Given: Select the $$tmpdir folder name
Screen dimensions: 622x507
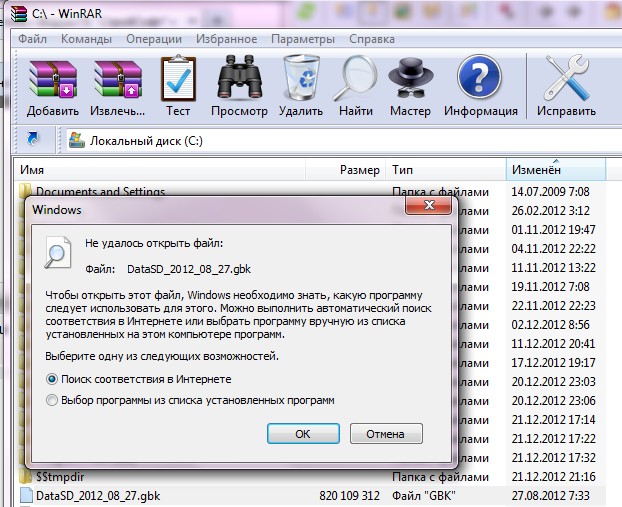Looking at the screenshot, I should (x=60, y=476).
